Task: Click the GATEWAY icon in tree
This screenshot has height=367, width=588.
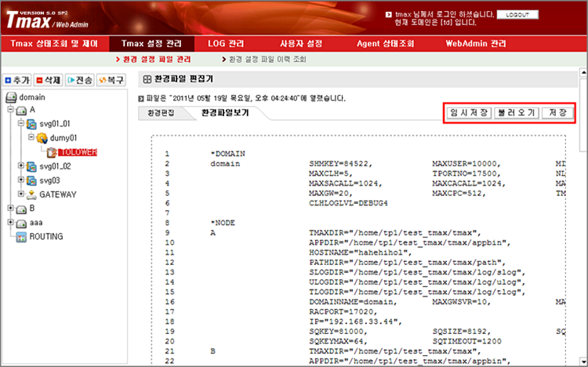Action: (31, 194)
